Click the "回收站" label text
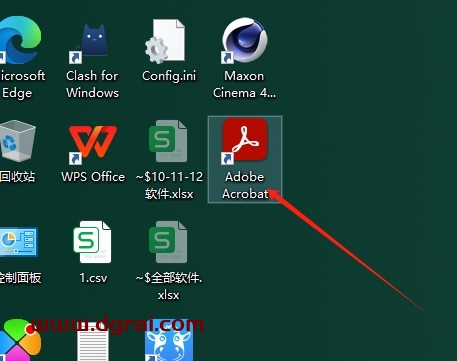The width and height of the screenshot is (457, 361). (x=17, y=177)
